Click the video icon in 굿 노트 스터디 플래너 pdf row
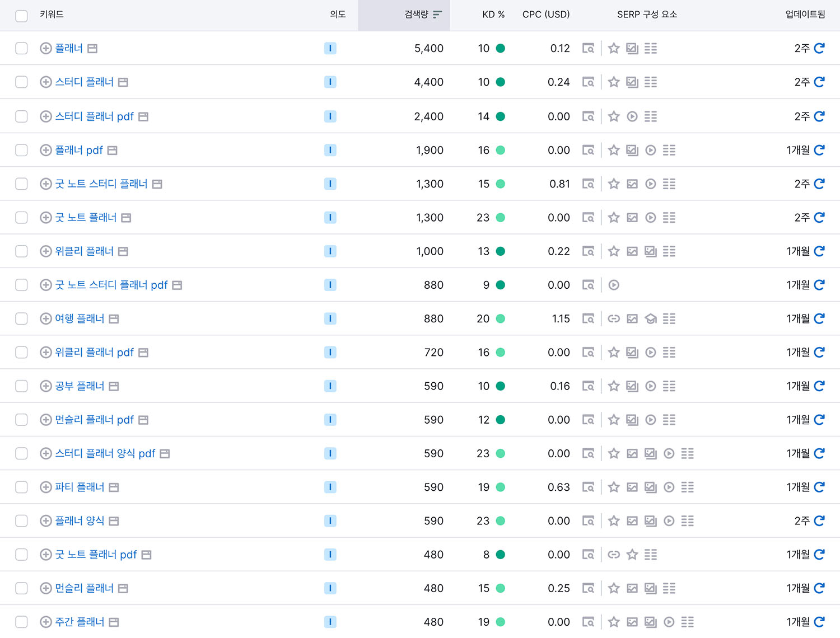The height and width of the screenshot is (638, 840). click(x=614, y=285)
